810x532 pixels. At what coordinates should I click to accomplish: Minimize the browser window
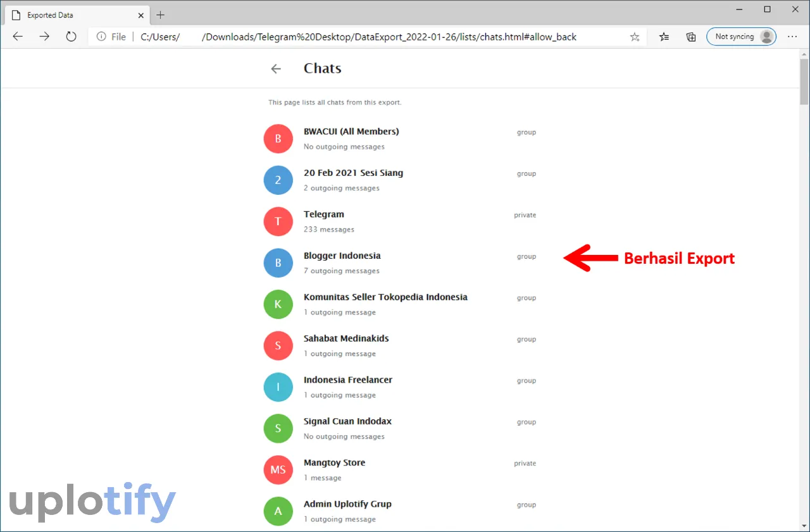(x=738, y=9)
